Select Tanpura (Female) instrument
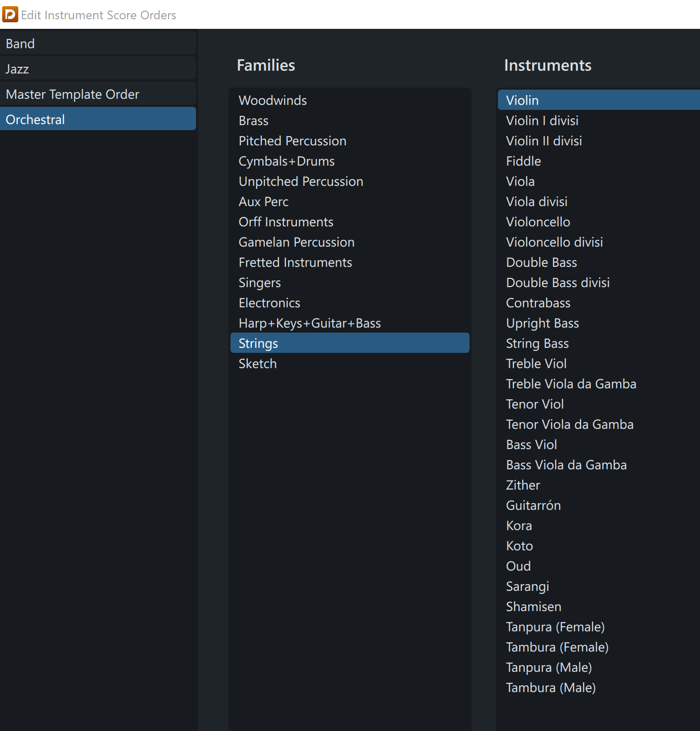The width and height of the screenshot is (700, 731). [x=555, y=627]
